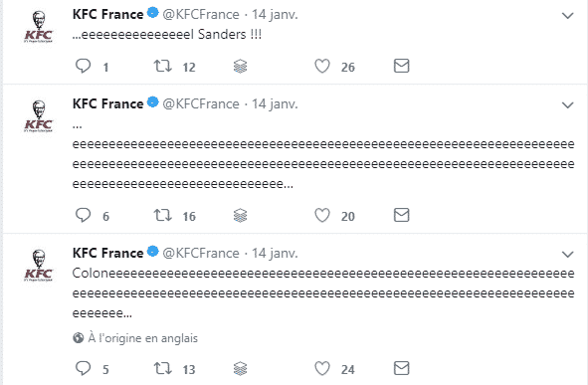Share the 20-likes tweet by direct message

click(x=401, y=215)
